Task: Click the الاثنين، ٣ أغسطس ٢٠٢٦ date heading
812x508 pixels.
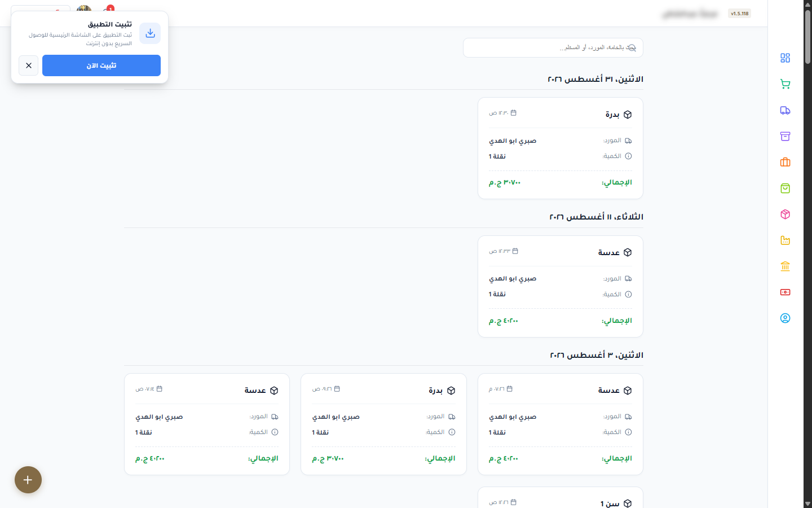Action: [x=597, y=355]
